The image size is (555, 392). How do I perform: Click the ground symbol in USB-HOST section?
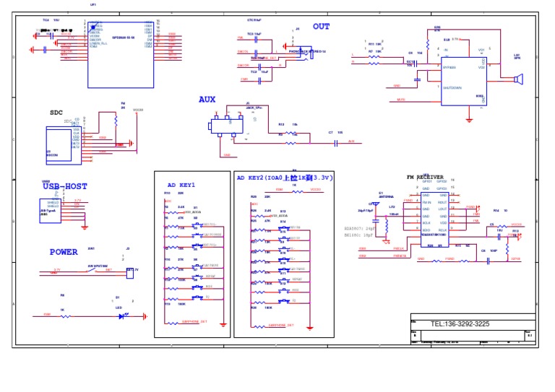tap(85, 227)
